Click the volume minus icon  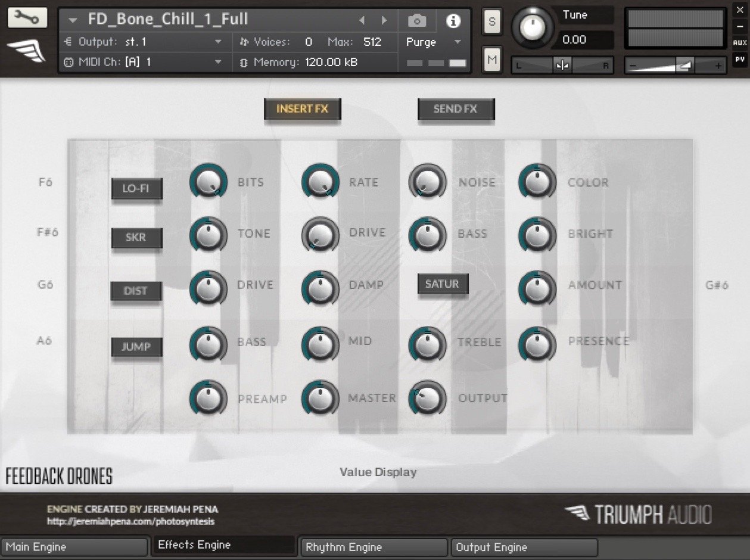[x=633, y=66]
